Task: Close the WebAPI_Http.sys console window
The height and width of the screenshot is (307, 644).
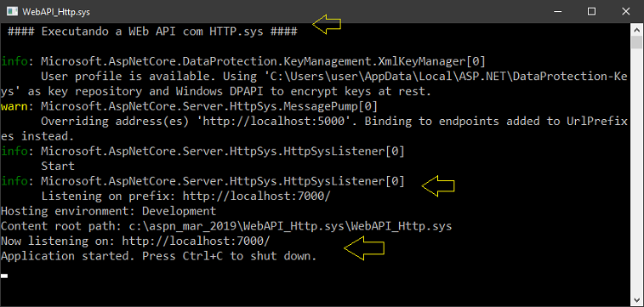Action: click(x=625, y=12)
